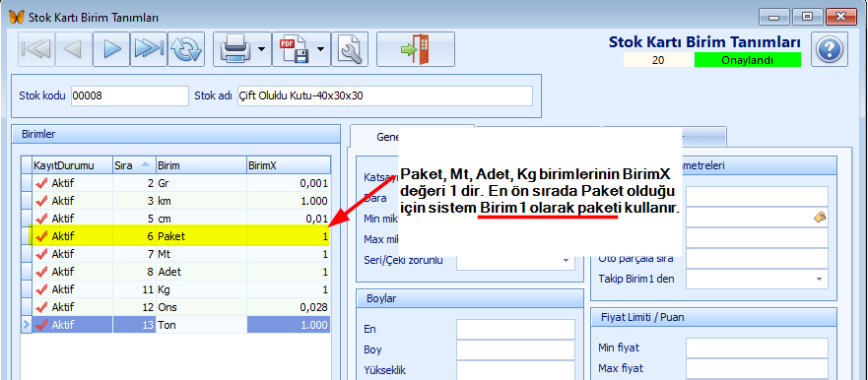Click the red checkmark on Gr row
The image size is (868, 380).
[x=41, y=183]
